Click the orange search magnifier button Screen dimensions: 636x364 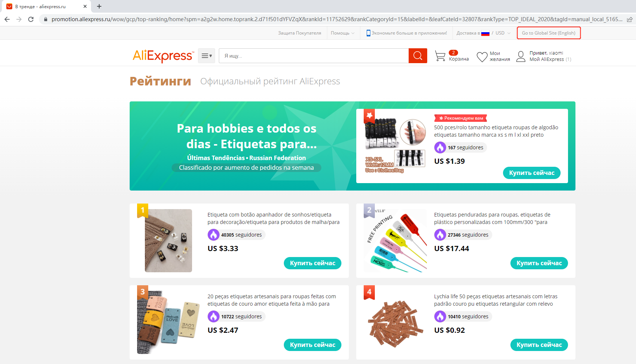coord(418,56)
